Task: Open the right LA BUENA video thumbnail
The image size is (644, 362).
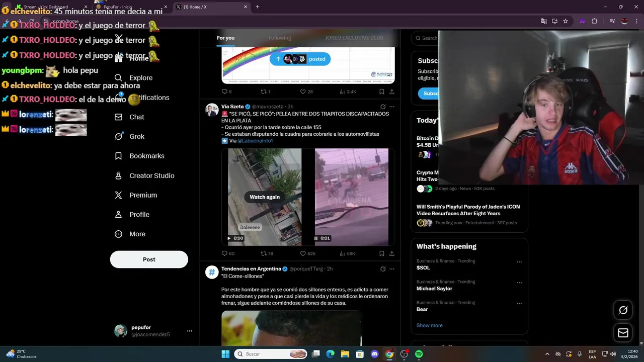Action: point(352,197)
